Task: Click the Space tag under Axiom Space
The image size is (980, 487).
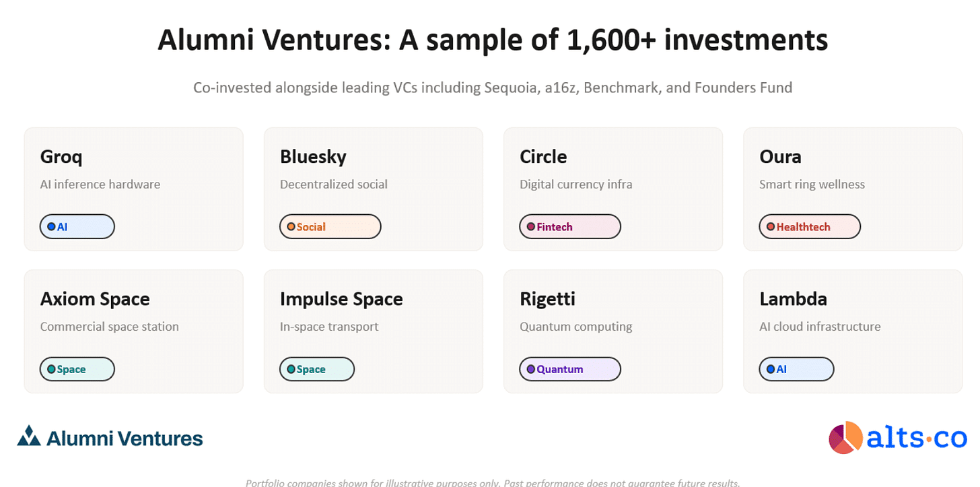Action: pyautogui.click(x=77, y=369)
